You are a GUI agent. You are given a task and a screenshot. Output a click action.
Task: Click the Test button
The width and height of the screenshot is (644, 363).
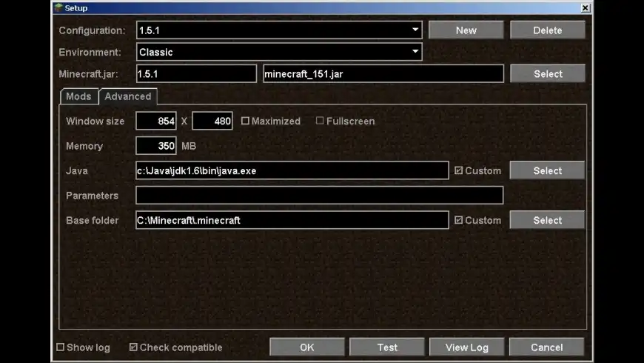(x=387, y=347)
